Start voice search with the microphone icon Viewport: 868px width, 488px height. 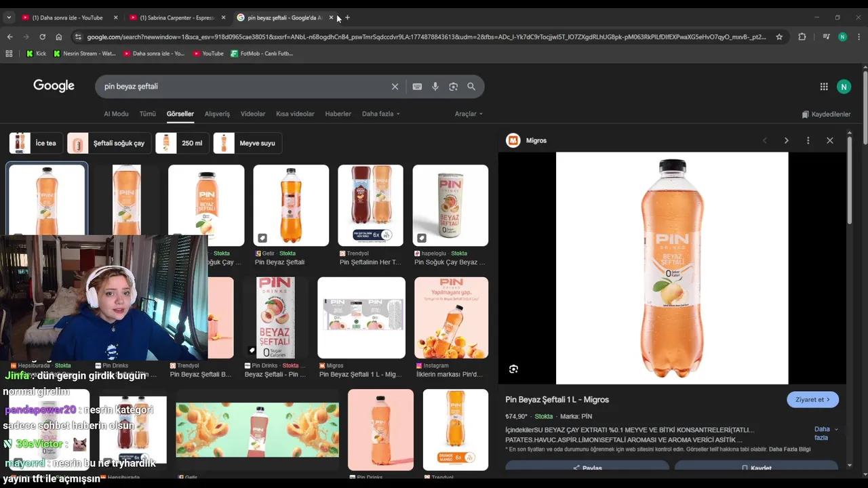pyautogui.click(x=435, y=87)
